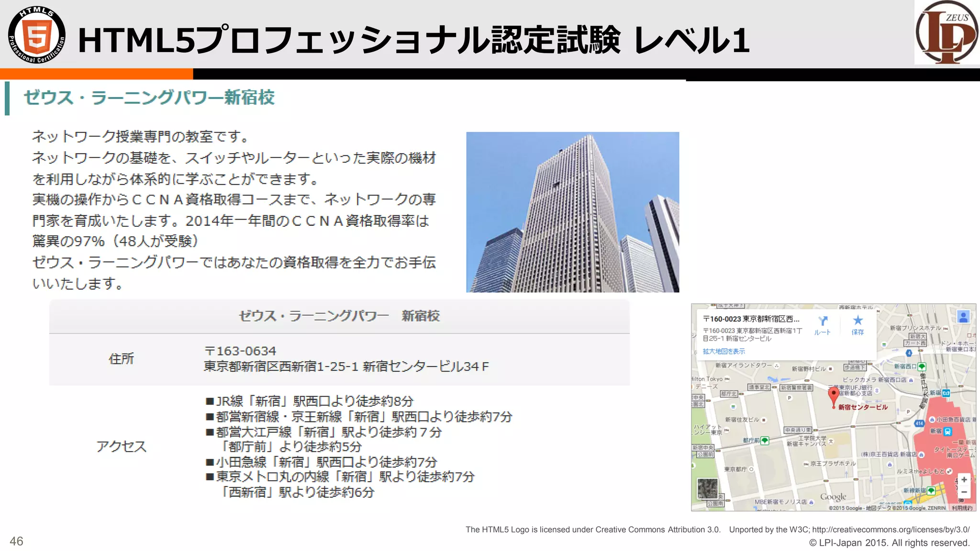Switch to satellite view thumbnail on map

pyautogui.click(x=707, y=489)
